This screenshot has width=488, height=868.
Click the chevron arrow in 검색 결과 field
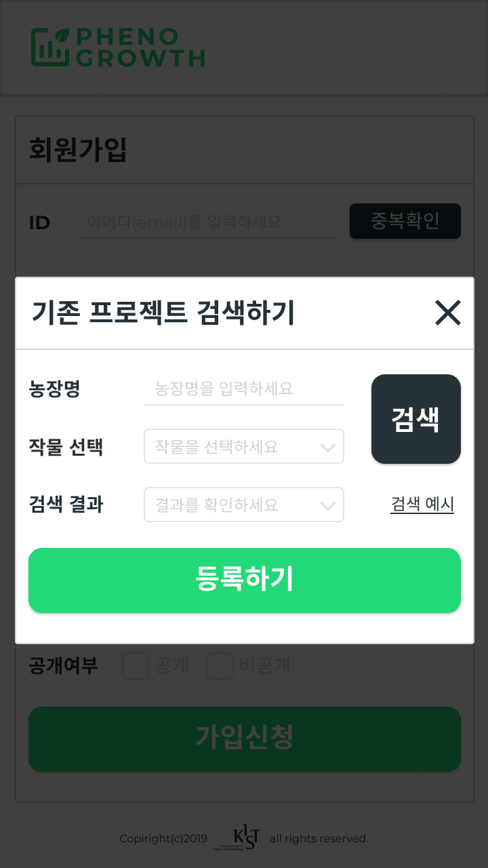click(328, 506)
